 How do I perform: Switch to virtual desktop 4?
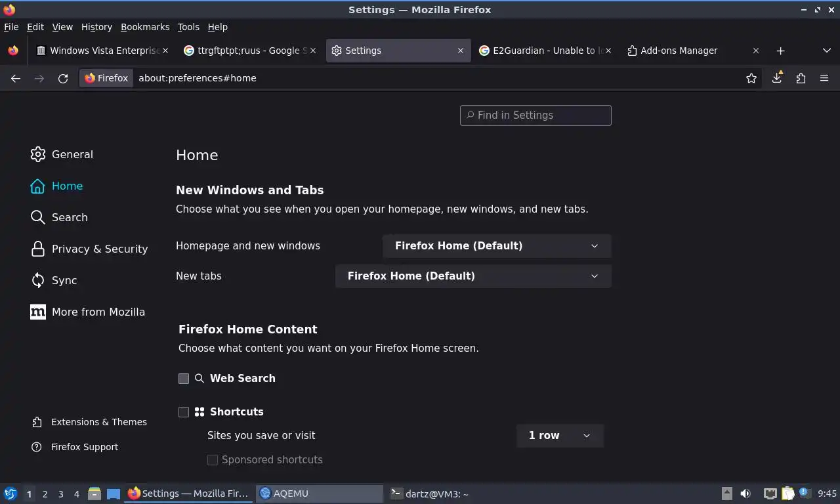coord(76,494)
